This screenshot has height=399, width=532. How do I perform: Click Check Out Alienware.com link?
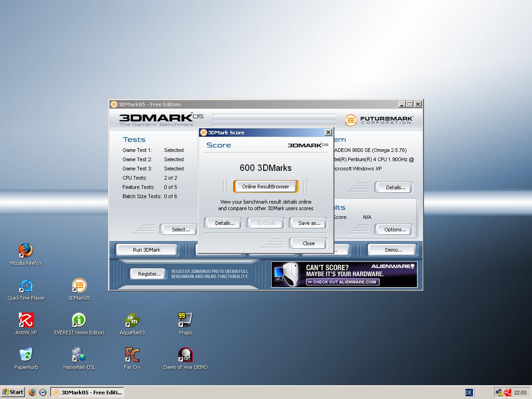click(343, 282)
